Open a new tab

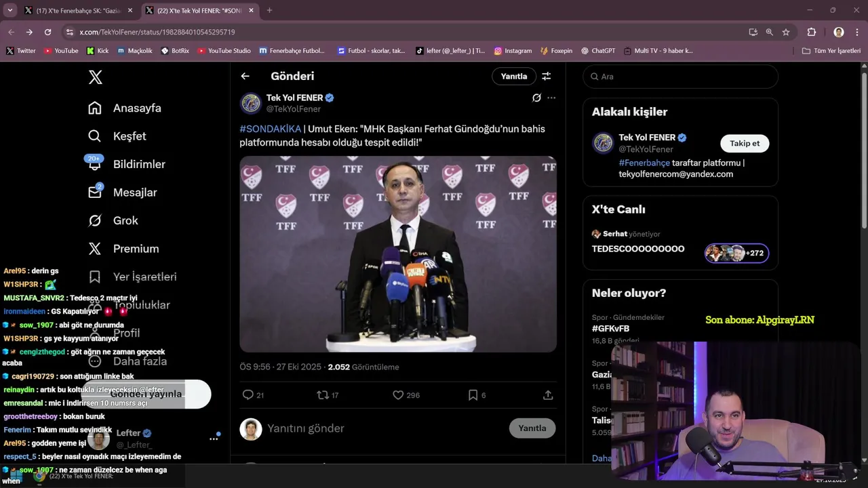coord(269,10)
